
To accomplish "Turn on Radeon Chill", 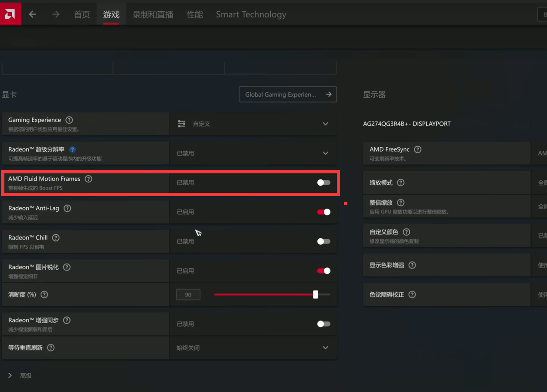I will click(323, 241).
